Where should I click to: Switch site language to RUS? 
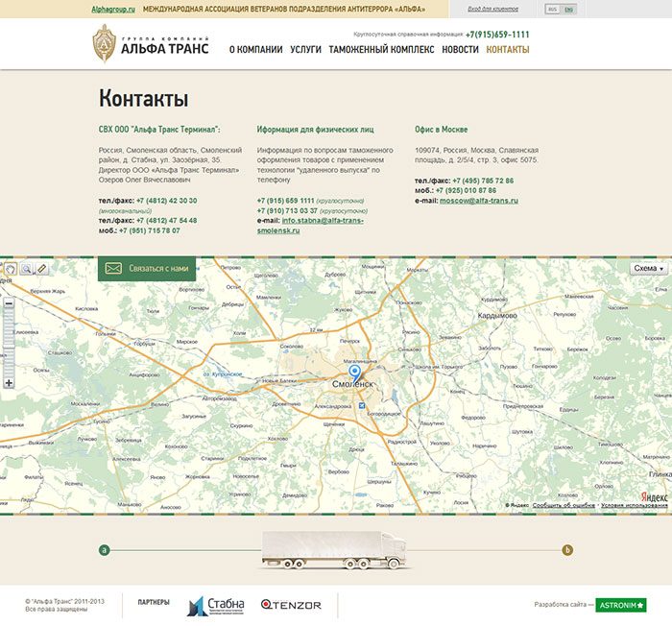(552, 9)
